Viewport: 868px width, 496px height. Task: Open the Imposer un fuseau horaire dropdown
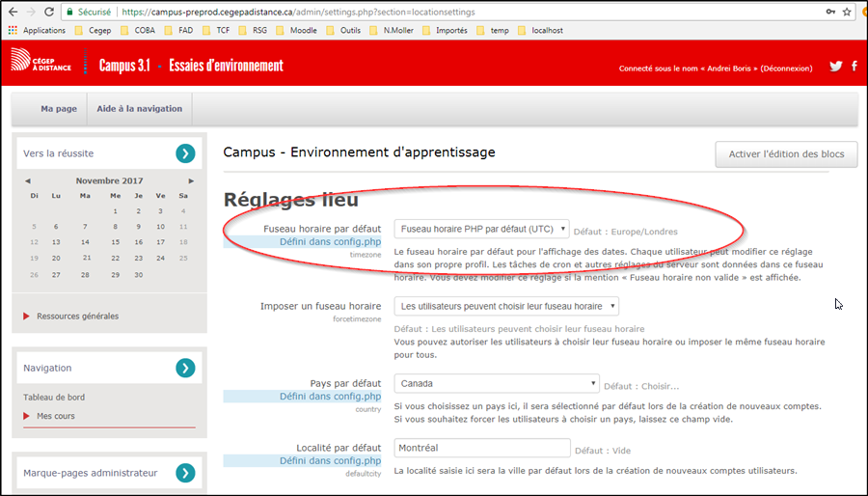coord(506,306)
